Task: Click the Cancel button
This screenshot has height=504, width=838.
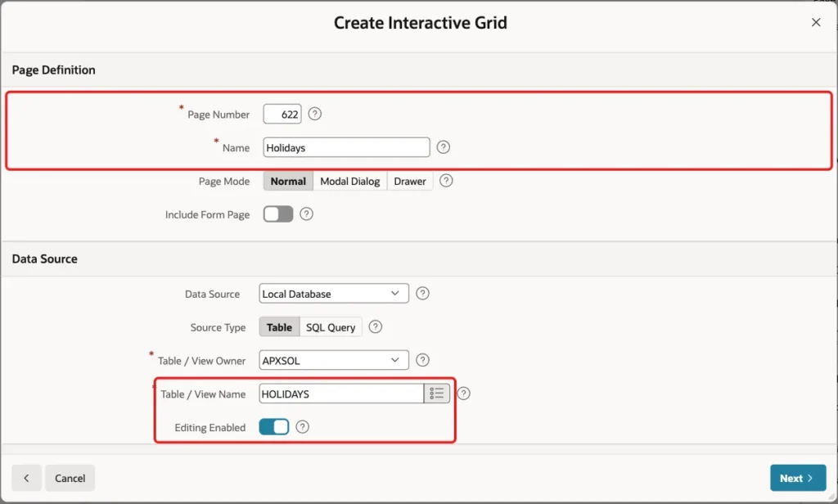Action: (70, 478)
